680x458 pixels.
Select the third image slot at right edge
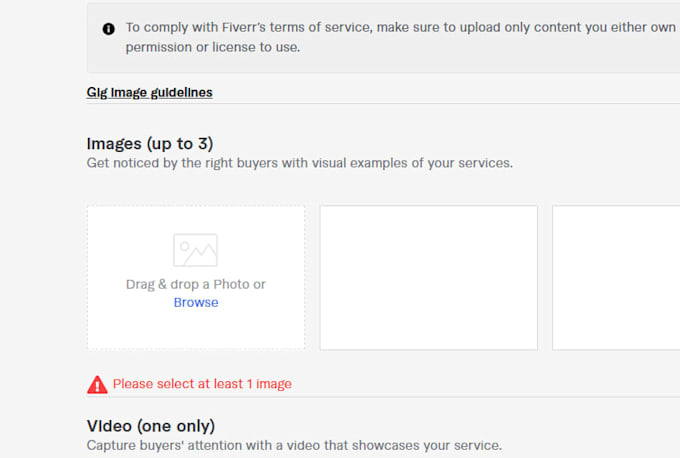[616, 278]
